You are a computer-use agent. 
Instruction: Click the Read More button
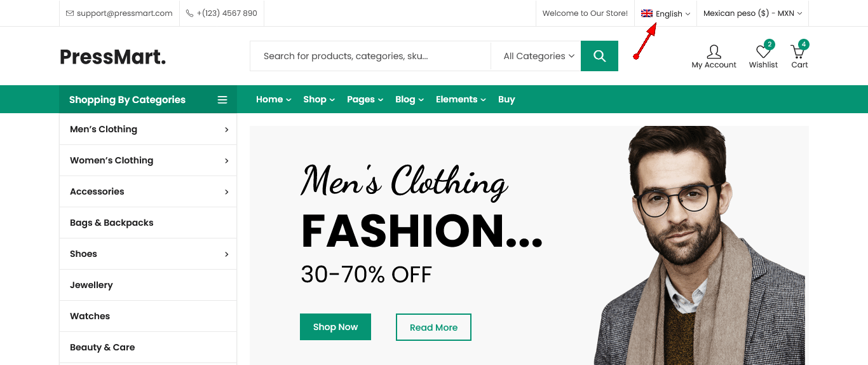click(x=433, y=327)
